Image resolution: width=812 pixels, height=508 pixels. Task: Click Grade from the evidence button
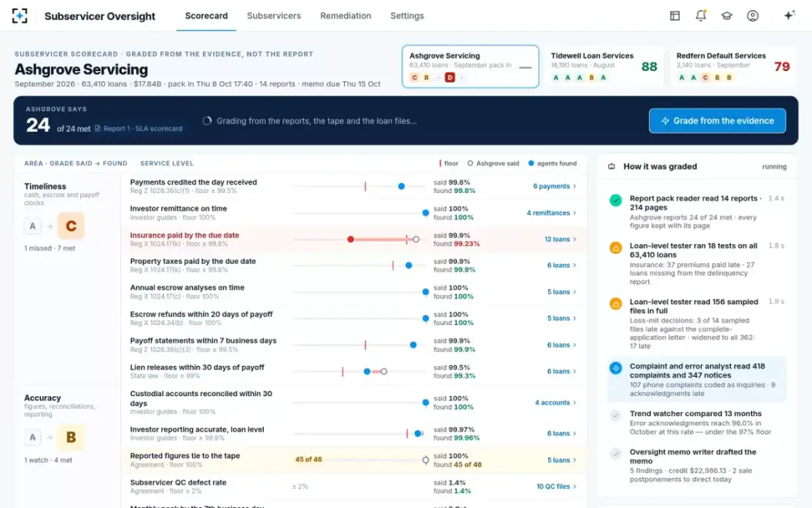pyautogui.click(x=717, y=121)
